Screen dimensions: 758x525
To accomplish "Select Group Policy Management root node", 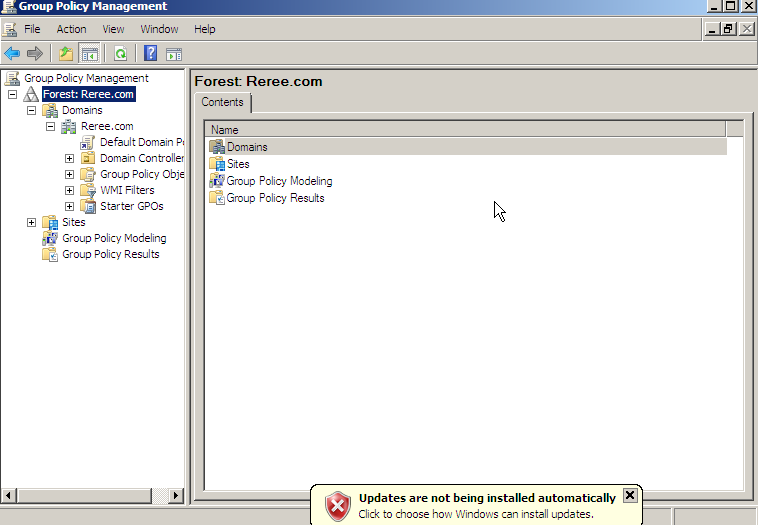I will 87,78.
